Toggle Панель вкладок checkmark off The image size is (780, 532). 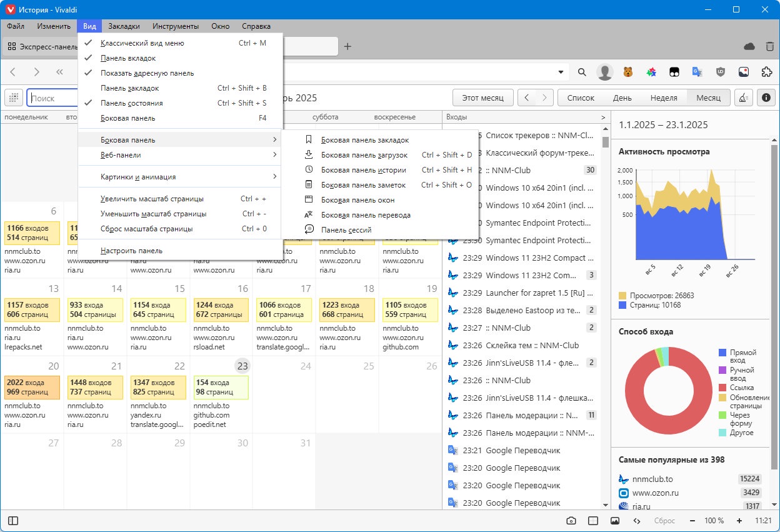click(181, 58)
